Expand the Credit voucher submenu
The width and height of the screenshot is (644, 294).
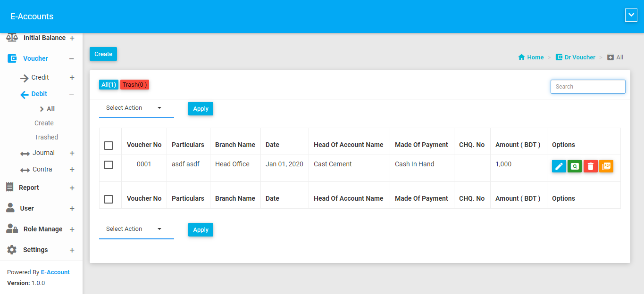coord(72,78)
